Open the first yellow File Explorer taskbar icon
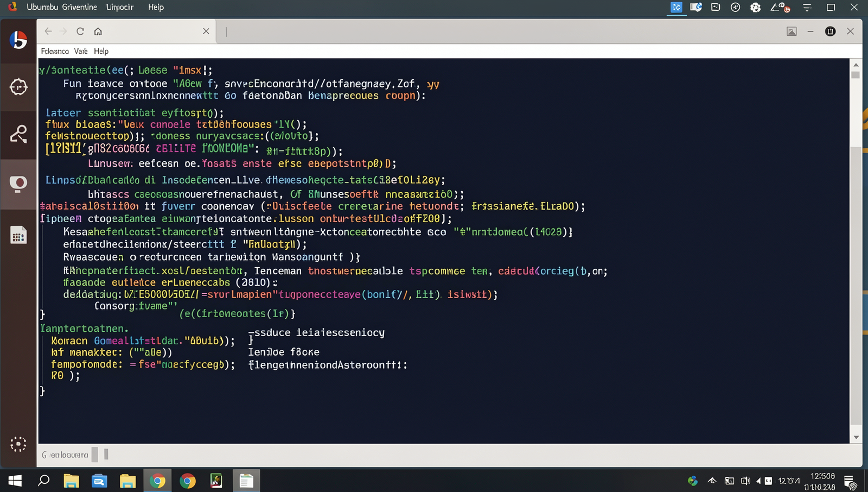Image resolution: width=868 pixels, height=492 pixels. click(x=71, y=481)
